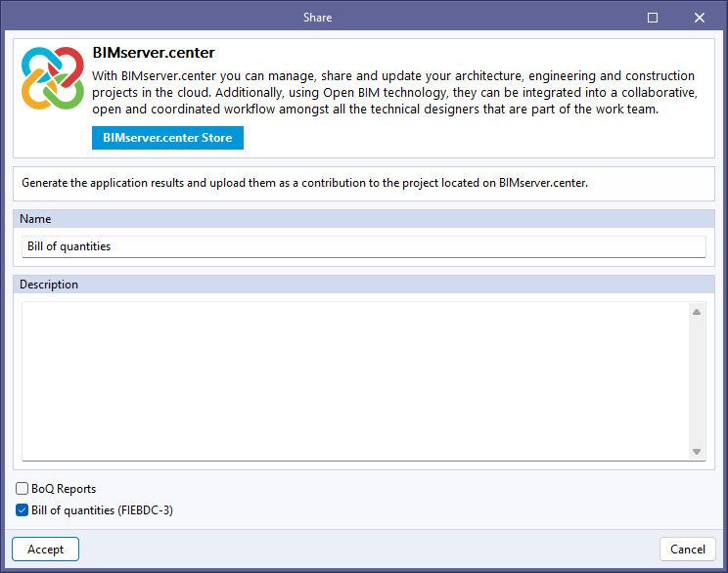Click the Name input field
The width and height of the screenshot is (728, 573).
pyautogui.click(x=364, y=246)
